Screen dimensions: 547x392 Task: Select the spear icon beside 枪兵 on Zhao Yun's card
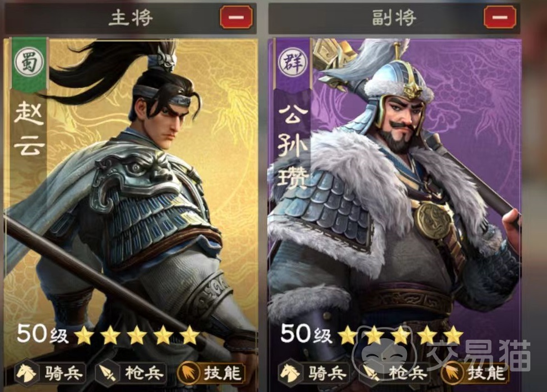[107, 374]
